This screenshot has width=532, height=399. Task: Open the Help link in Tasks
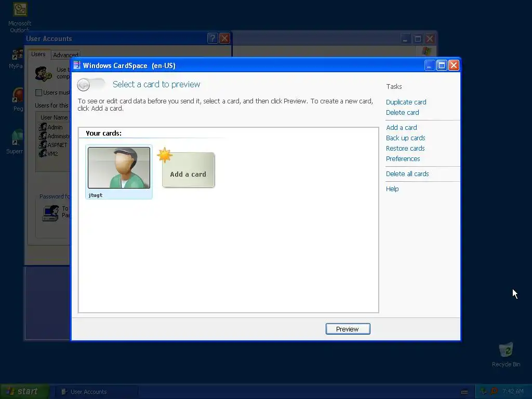(392, 189)
